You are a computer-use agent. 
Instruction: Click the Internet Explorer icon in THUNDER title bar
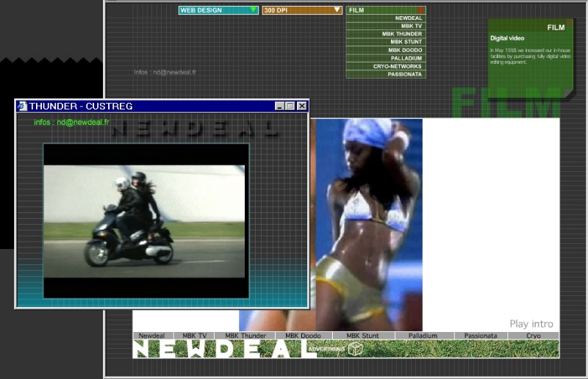pos(22,106)
